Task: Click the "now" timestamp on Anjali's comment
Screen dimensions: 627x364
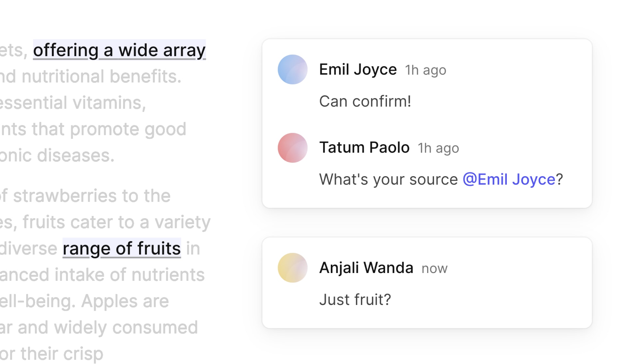Action: (434, 268)
